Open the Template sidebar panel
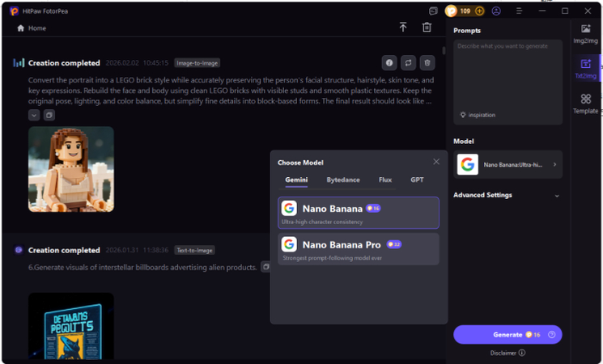This screenshot has width=603, height=364. click(x=585, y=104)
